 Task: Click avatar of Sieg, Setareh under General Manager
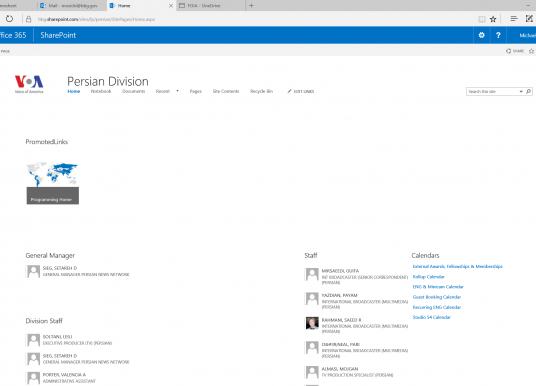pyautogui.click(x=33, y=271)
